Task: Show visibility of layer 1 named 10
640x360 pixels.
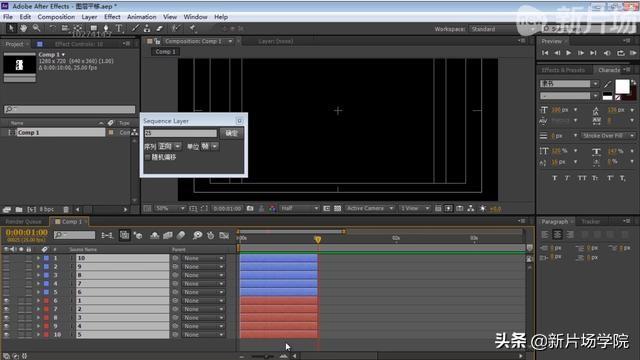Action: tap(7, 258)
